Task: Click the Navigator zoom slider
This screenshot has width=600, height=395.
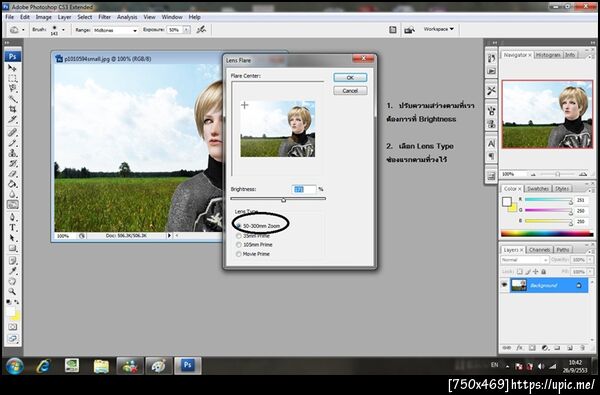Action: 558,174
